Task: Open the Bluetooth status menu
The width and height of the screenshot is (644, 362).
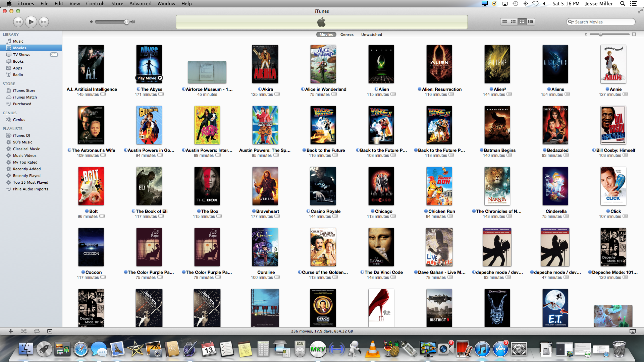Action: point(526,4)
